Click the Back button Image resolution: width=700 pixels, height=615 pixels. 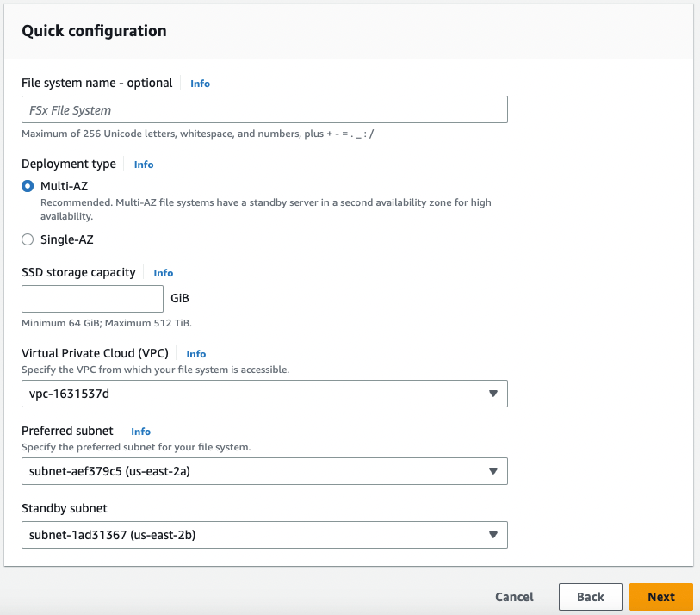click(590, 596)
